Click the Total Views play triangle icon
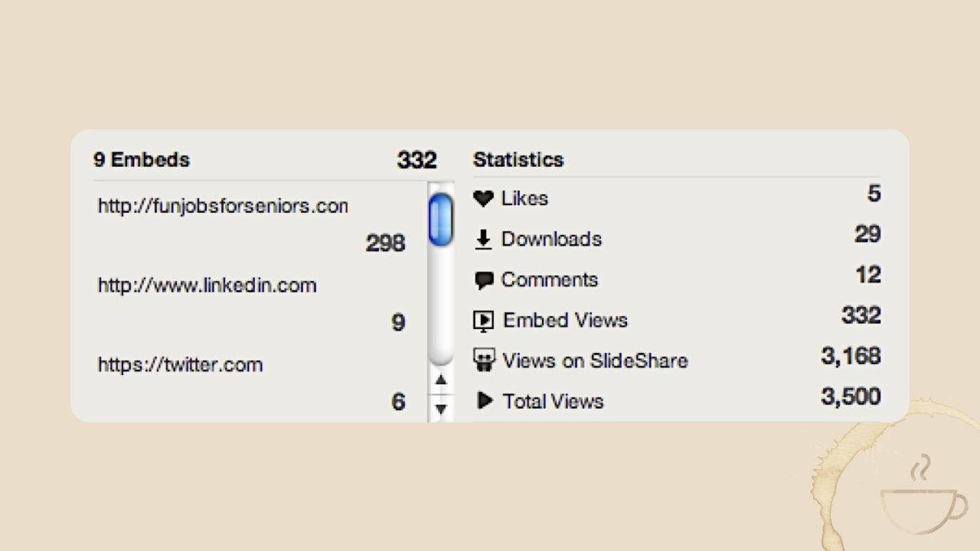 485,400
